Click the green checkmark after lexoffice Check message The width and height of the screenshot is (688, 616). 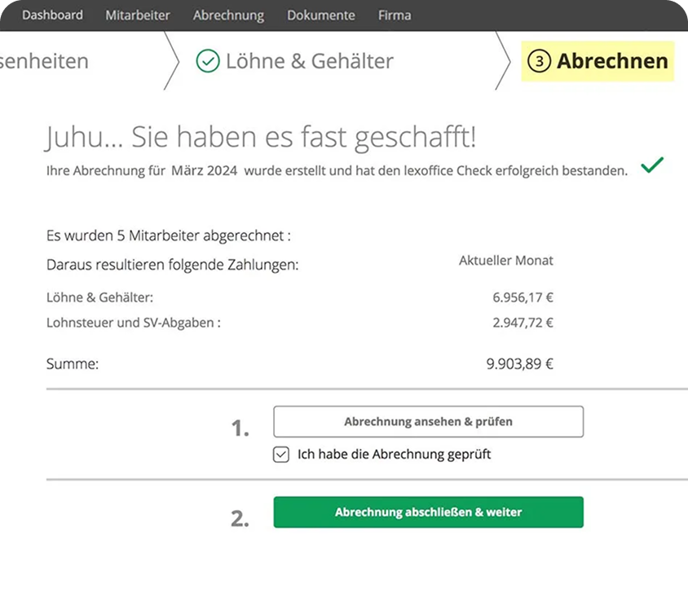click(651, 166)
